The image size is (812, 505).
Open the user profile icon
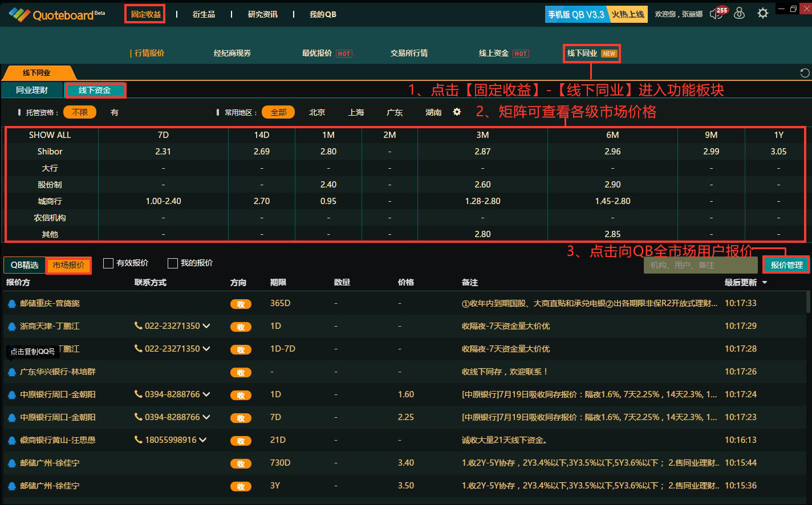point(740,13)
